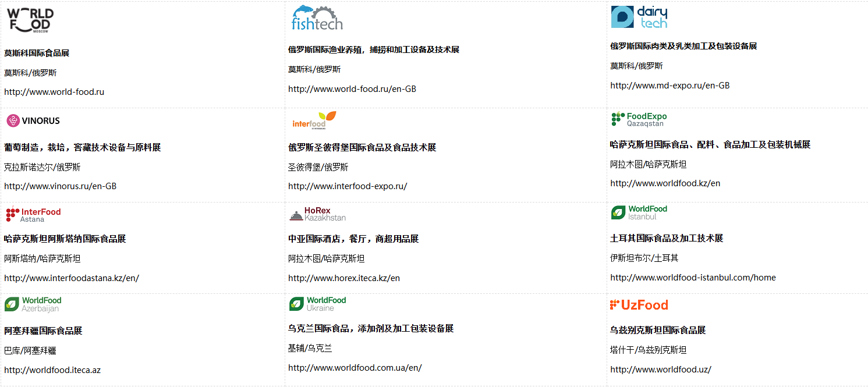The width and height of the screenshot is (868, 387).
Task: Select the title 哈萨克斯坦阿斯塔纳国际食品展
Action: 65,239
